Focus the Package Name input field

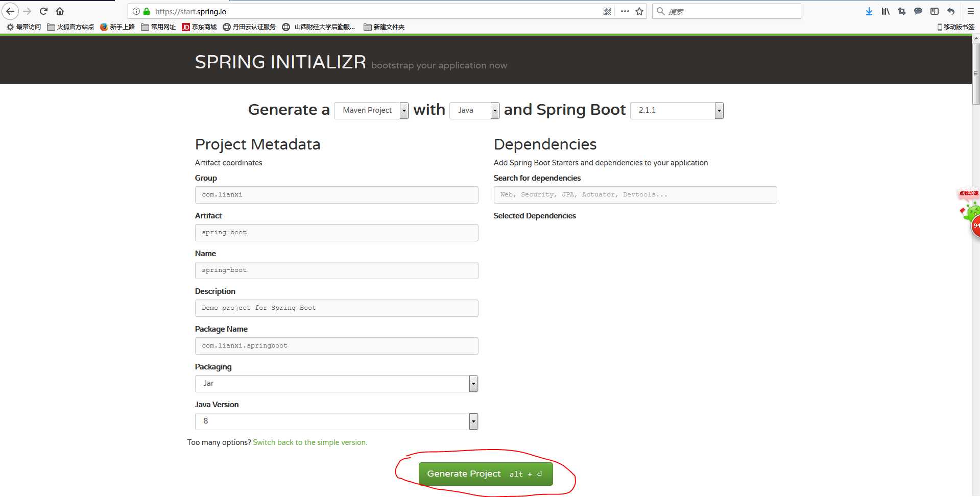click(x=337, y=346)
